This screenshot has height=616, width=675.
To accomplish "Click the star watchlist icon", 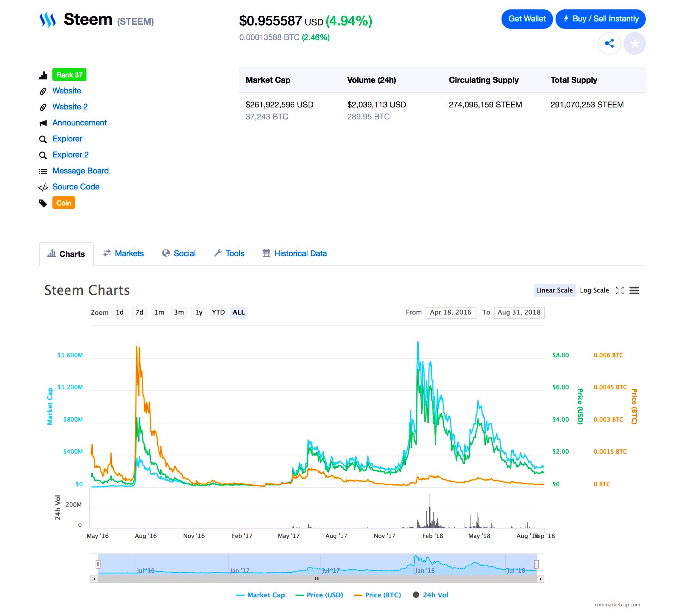I will coord(635,43).
